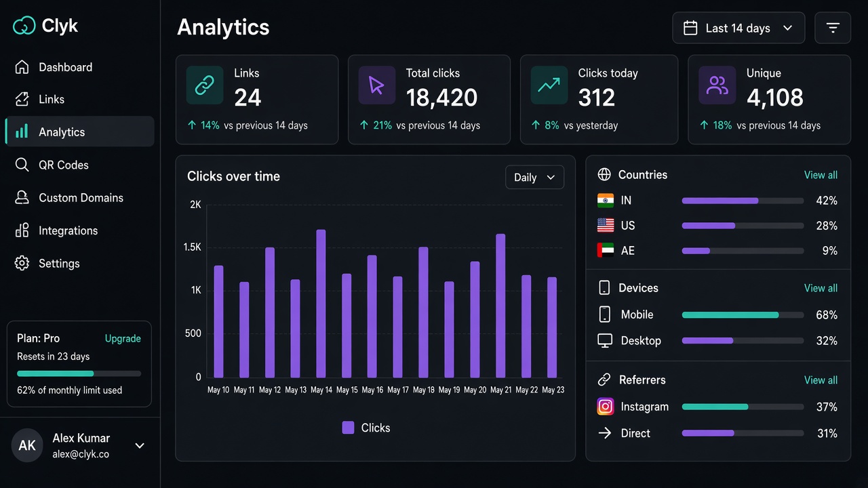Click the Clicks legend color swatch

(348, 428)
